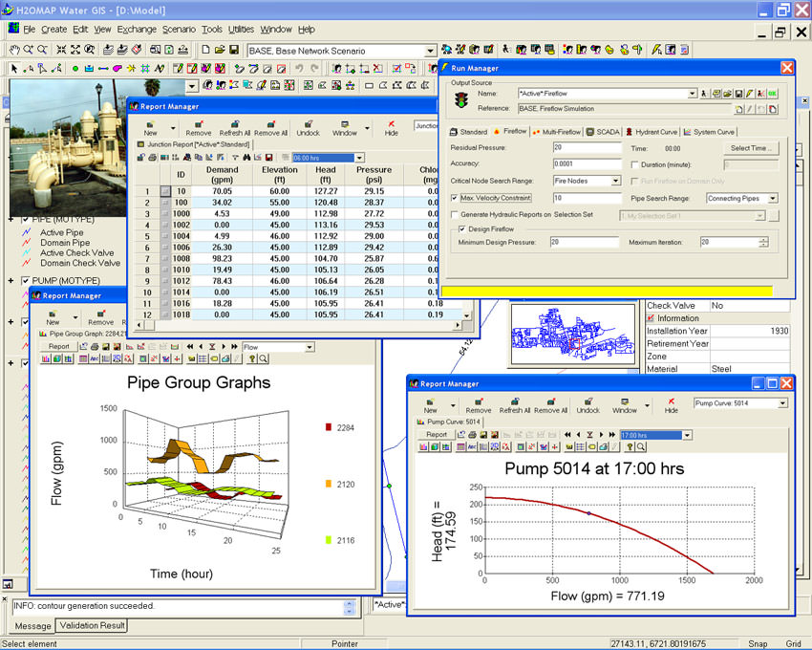812x650 pixels.
Task: Switch to the Standard tab in Run Manager
Action: click(469, 132)
